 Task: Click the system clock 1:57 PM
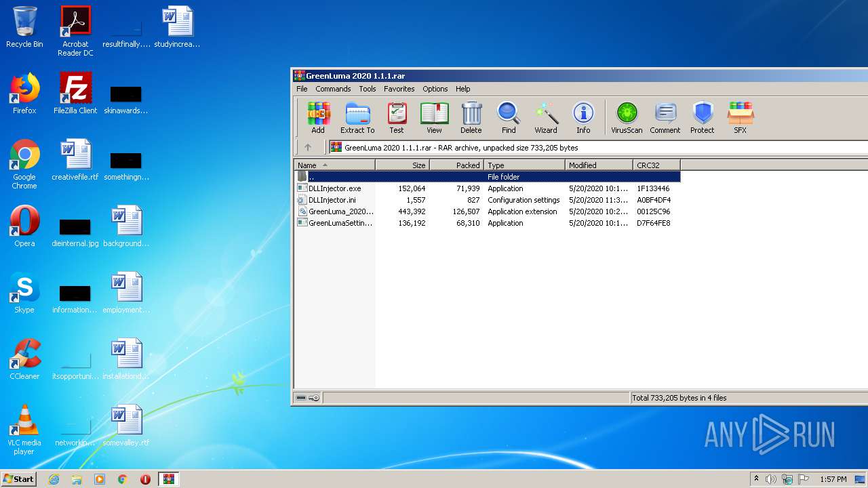pos(833,479)
